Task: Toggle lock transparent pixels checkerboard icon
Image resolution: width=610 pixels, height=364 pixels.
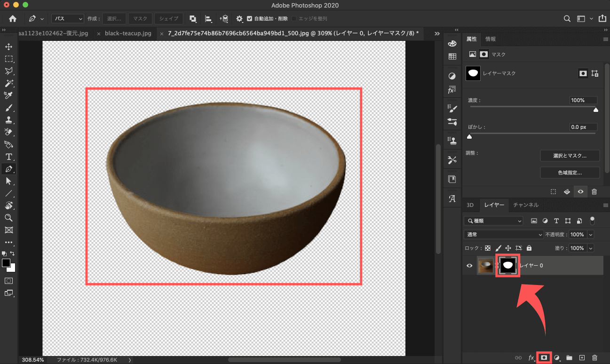Action: [x=488, y=248]
